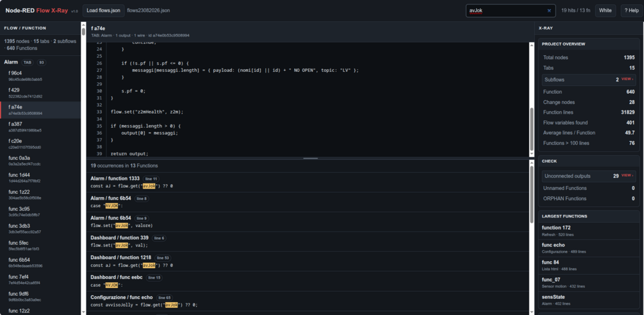Click the splitter handle between code and results
Image resolution: width=644 pixels, height=315 pixels.
[x=310, y=158]
